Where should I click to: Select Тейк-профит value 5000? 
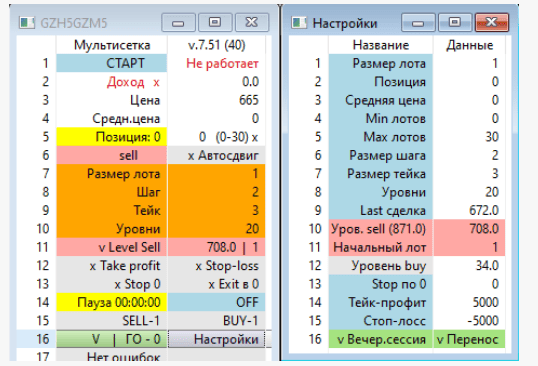pyautogui.click(x=469, y=302)
